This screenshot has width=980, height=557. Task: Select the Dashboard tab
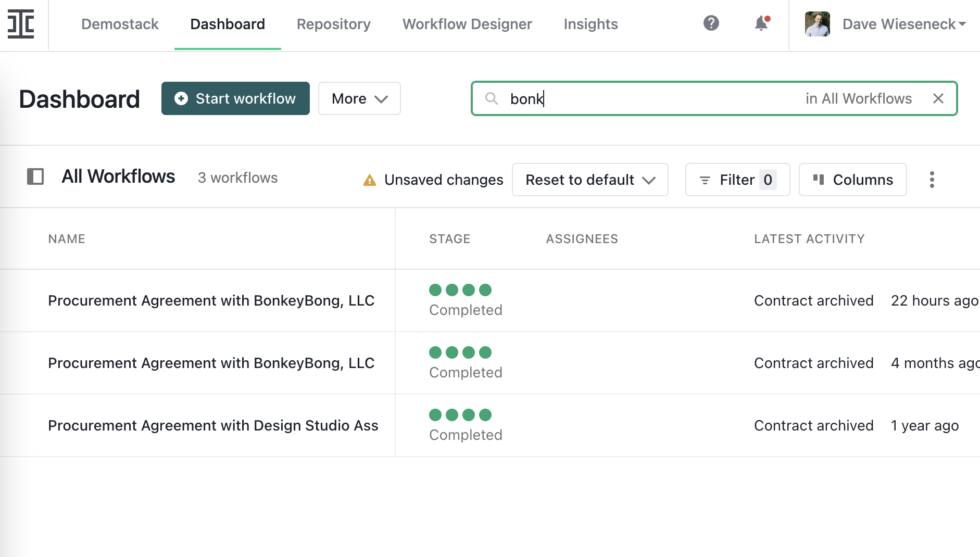pos(228,24)
